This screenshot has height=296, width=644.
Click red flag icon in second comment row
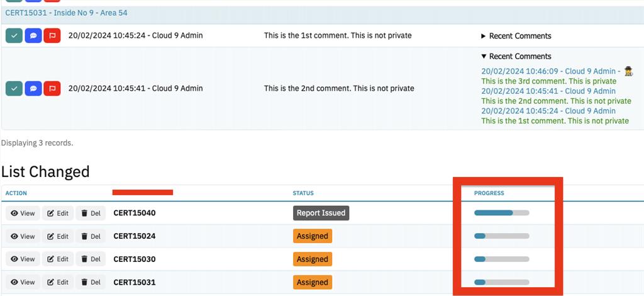pos(52,88)
